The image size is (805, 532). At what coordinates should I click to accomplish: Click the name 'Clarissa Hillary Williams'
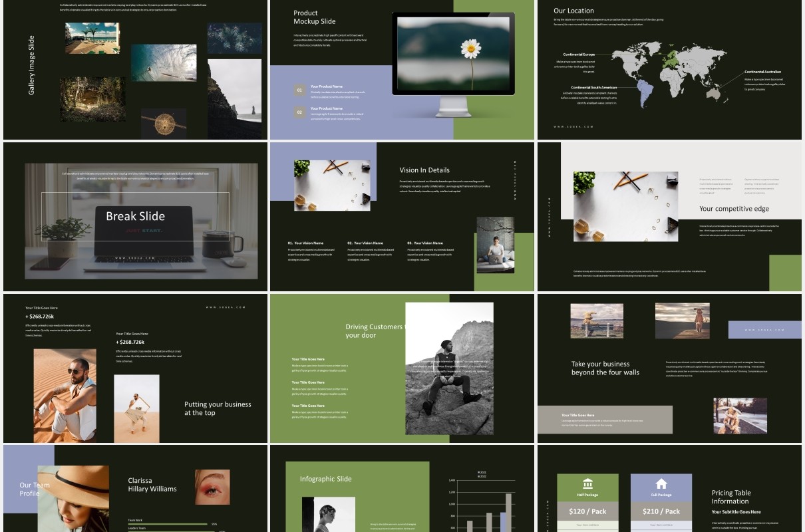click(152, 485)
